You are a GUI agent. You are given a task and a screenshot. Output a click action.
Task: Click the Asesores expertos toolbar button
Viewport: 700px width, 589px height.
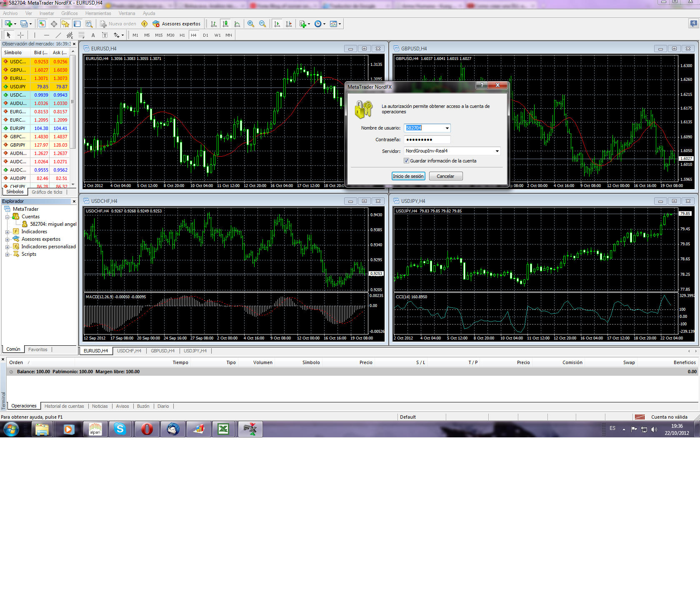coord(177,24)
